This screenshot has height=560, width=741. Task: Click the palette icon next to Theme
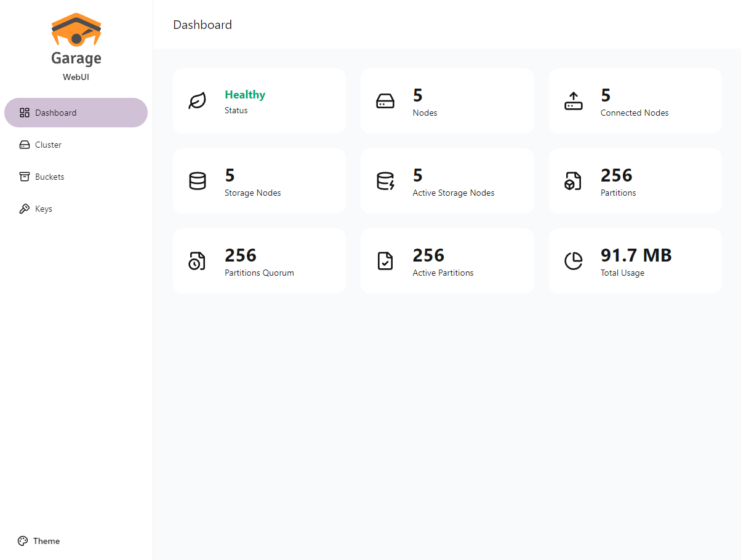tap(23, 541)
